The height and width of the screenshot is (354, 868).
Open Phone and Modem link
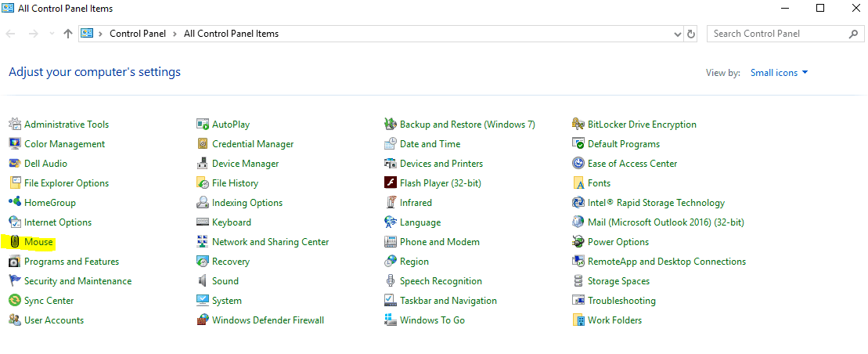[440, 241]
